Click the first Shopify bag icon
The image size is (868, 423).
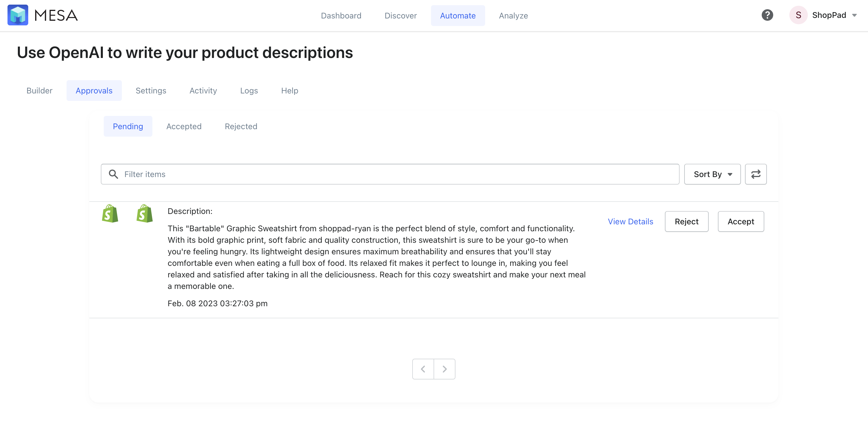(x=110, y=214)
